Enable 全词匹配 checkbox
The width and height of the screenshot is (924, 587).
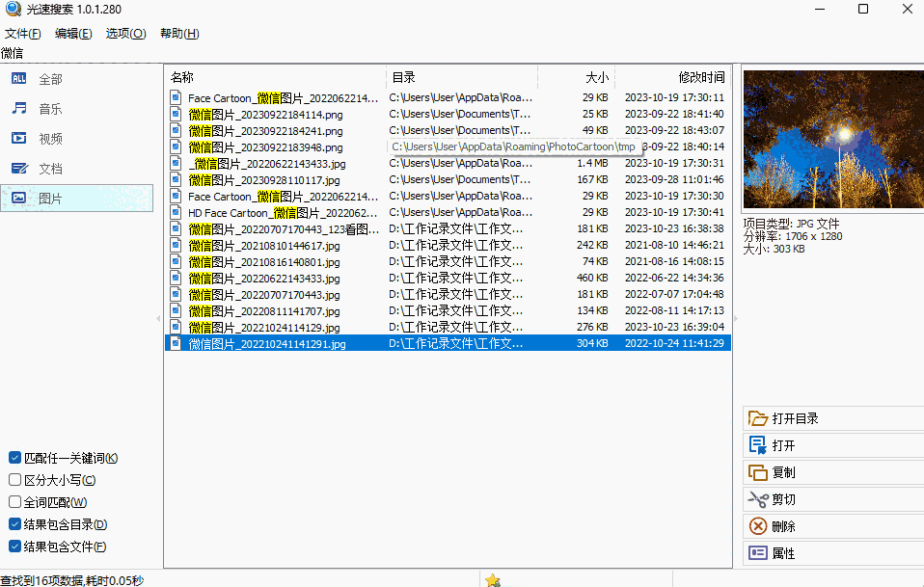point(15,502)
